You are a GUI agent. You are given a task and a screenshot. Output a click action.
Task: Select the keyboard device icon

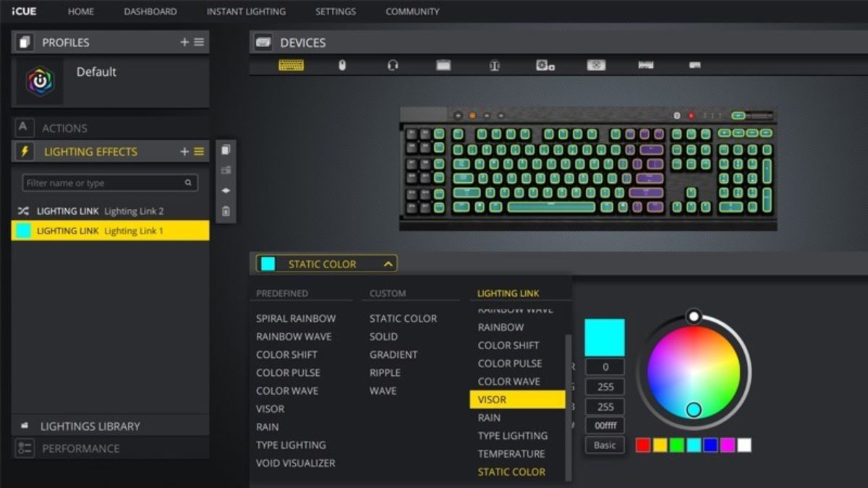coord(291,65)
